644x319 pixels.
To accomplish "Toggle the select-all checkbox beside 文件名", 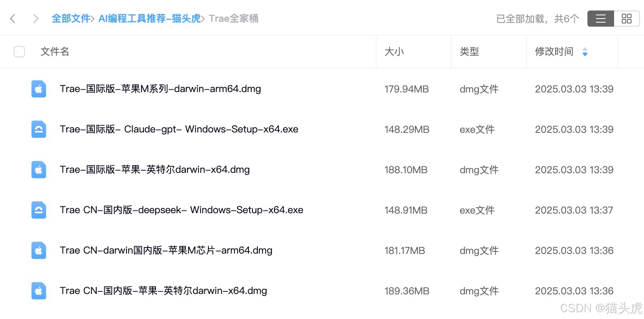I will [19, 52].
